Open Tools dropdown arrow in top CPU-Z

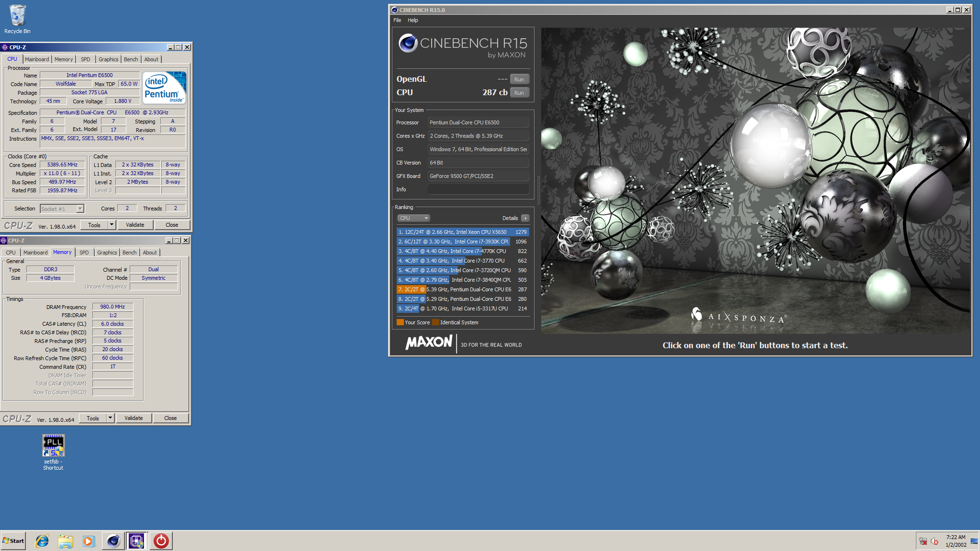[111, 225]
